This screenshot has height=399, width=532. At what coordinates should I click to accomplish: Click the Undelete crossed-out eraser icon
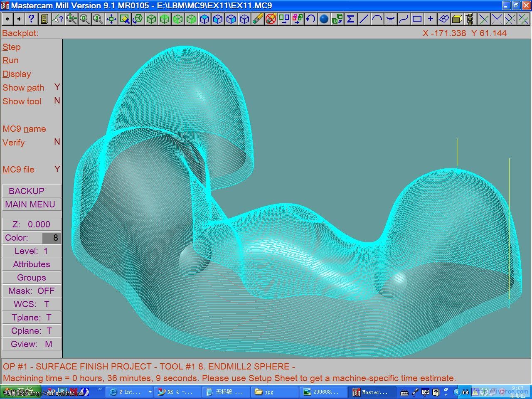[271, 19]
